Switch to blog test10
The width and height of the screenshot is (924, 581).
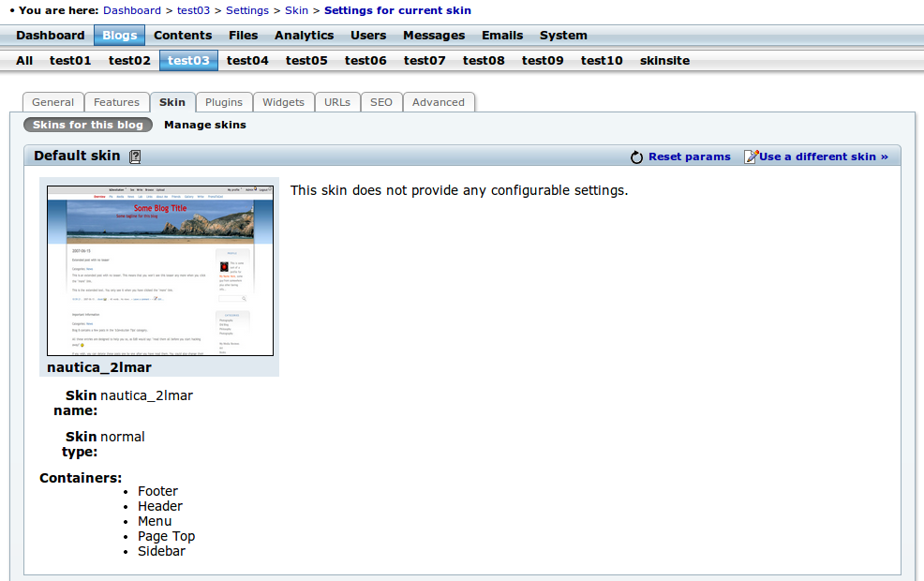click(x=602, y=61)
